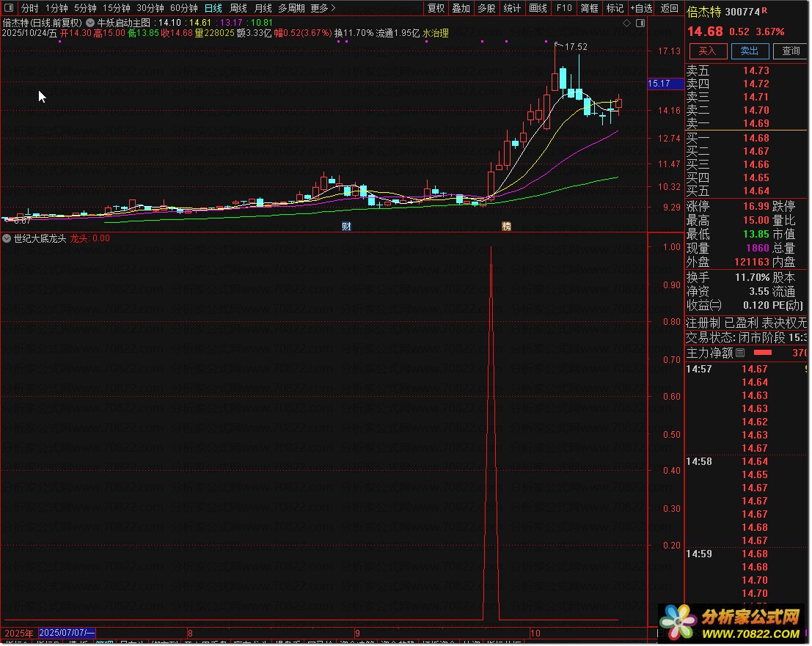Screen dimensions: 812x646
Task: Click the 注册制 已盈利 info line
Action: tap(746, 323)
